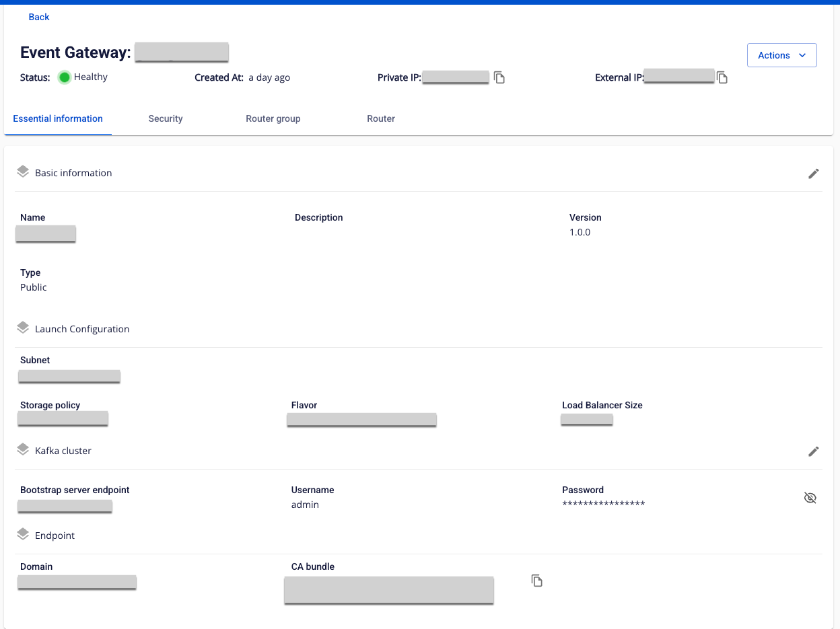Click the masked Password value field
This screenshot has height=629, width=840.
pyautogui.click(x=603, y=505)
